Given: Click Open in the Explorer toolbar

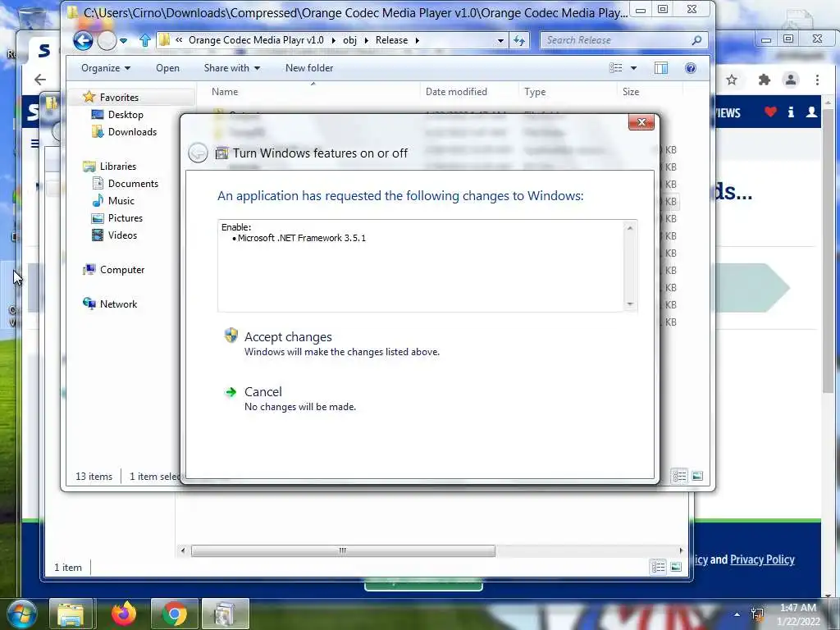Looking at the screenshot, I should tap(167, 68).
